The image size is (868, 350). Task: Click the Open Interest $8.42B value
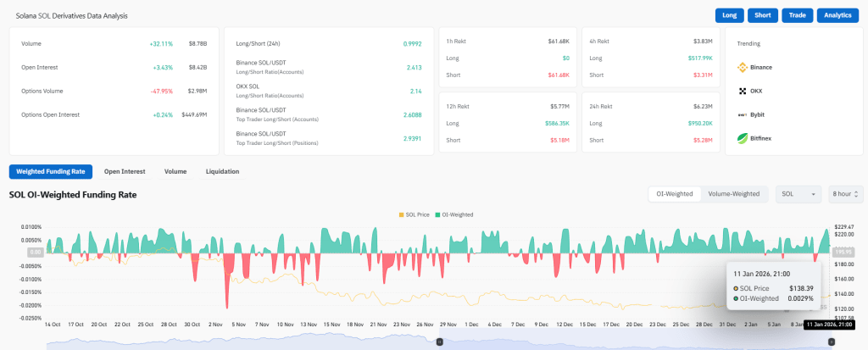point(198,67)
